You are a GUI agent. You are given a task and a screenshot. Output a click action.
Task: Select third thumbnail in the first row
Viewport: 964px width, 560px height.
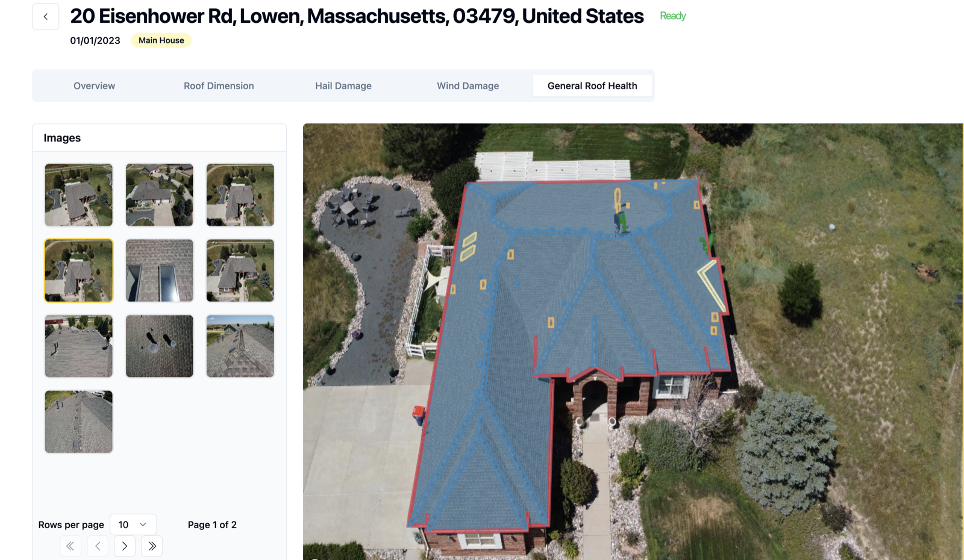coord(240,195)
